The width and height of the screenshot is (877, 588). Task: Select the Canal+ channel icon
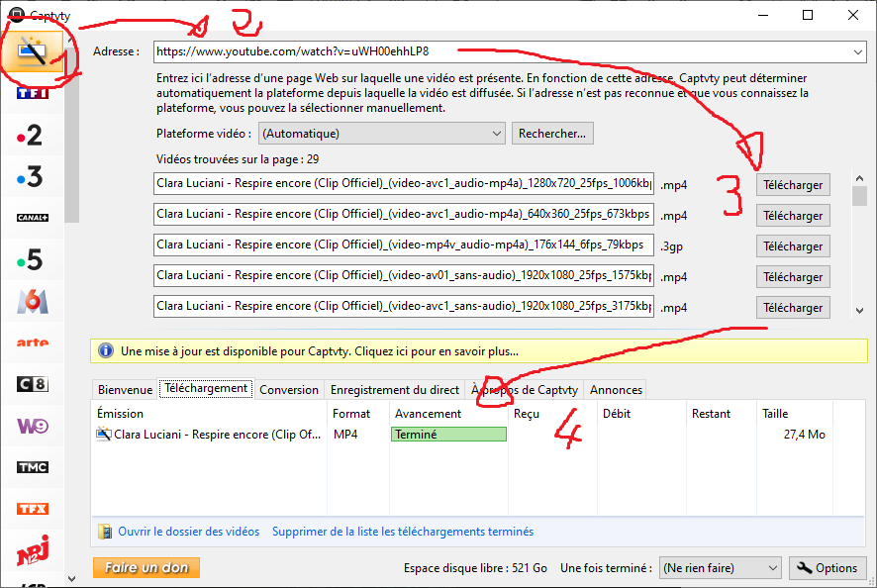33,218
